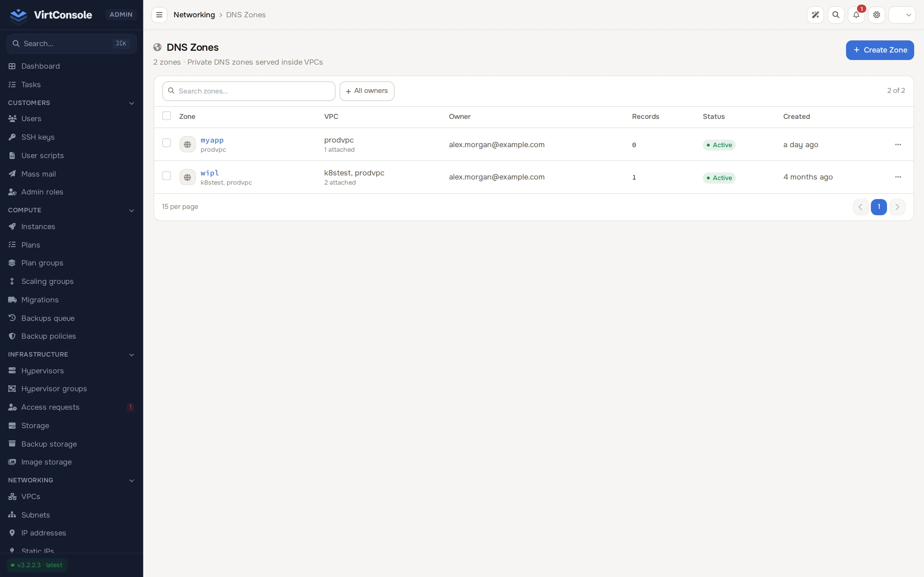Open the user account dropdown in header
This screenshot has width=924, height=577.
tap(902, 15)
